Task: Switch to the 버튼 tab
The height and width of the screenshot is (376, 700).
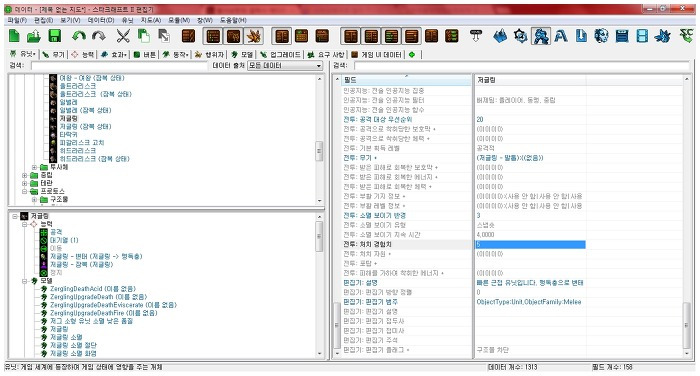Action: tap(145, 54)
